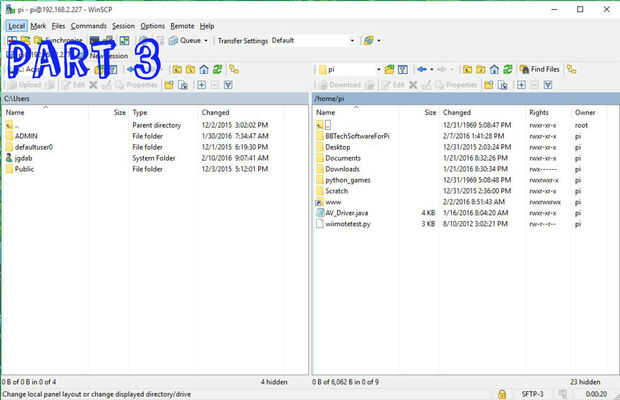
Task: Expand the remote back history dropdown arrow
Action: 432,70
